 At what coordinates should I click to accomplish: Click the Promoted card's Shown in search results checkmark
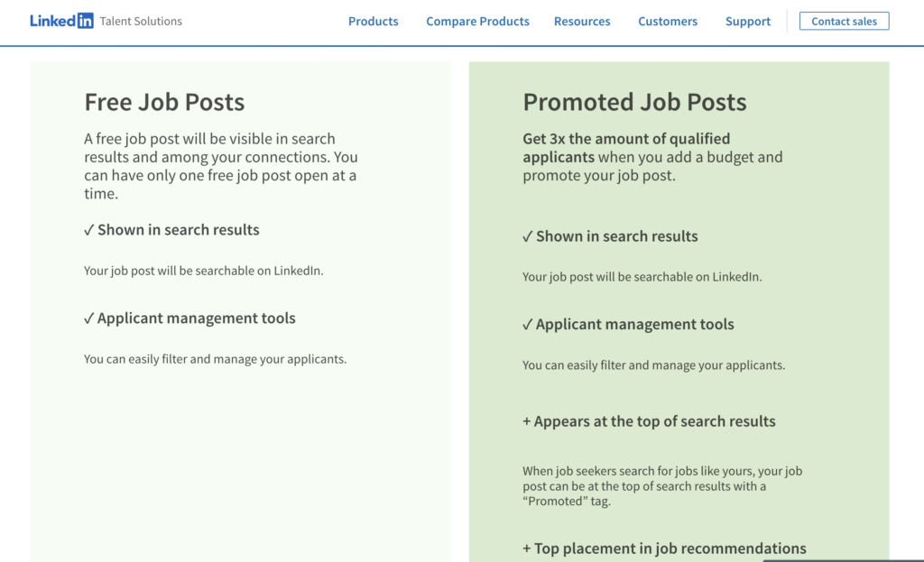tap(527, 236)
